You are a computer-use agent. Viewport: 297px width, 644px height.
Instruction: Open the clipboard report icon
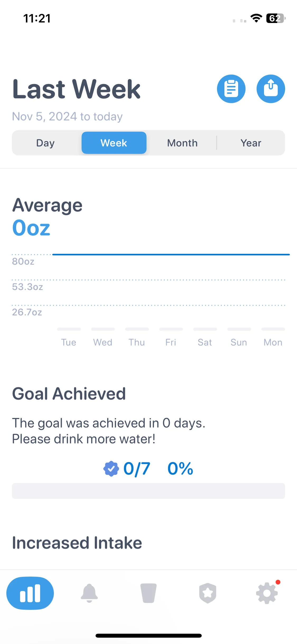231,89
